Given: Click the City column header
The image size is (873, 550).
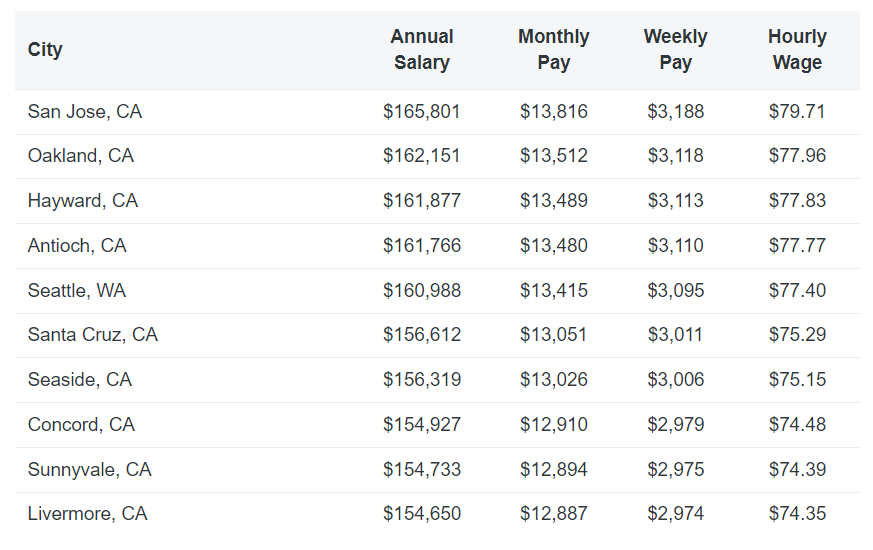Looking at the screenshot, I should [45, 50].
